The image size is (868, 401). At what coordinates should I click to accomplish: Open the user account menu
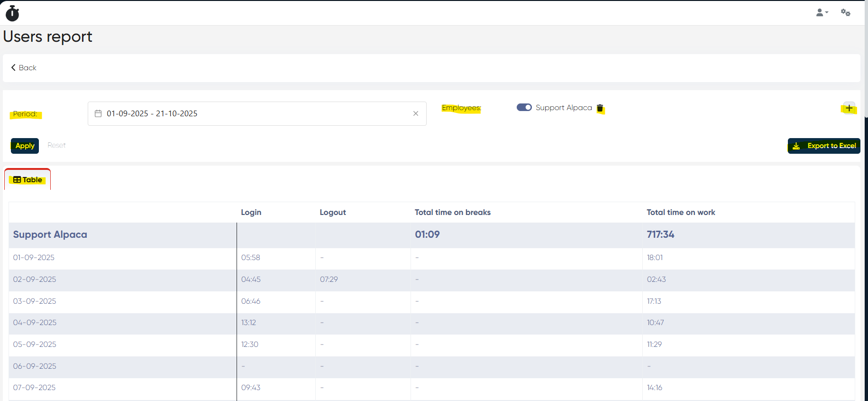click(x=822, y=13)
